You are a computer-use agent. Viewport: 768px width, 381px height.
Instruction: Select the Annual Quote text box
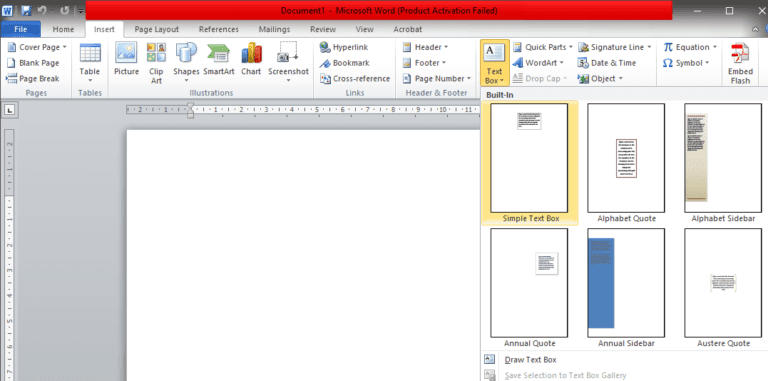coord(529,283)
